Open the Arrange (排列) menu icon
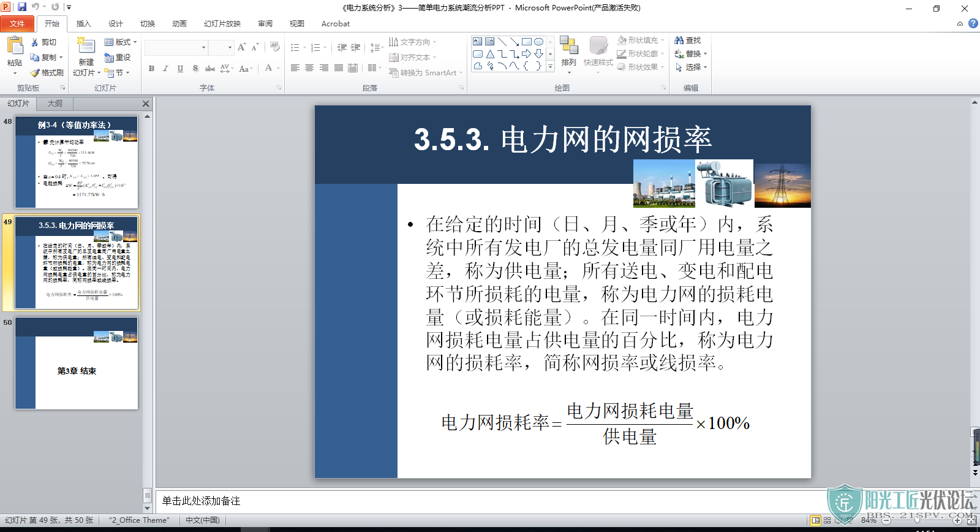 tap(568, 45)
